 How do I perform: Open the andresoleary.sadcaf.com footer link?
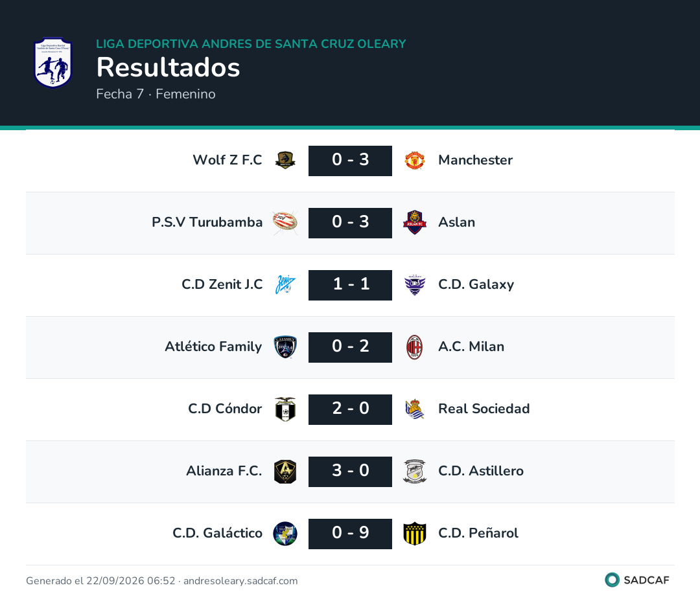[x=240, y=580]
